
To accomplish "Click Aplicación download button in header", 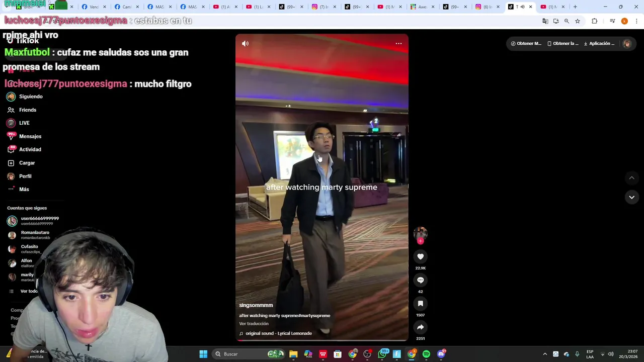I will click(x=599, y=44).
